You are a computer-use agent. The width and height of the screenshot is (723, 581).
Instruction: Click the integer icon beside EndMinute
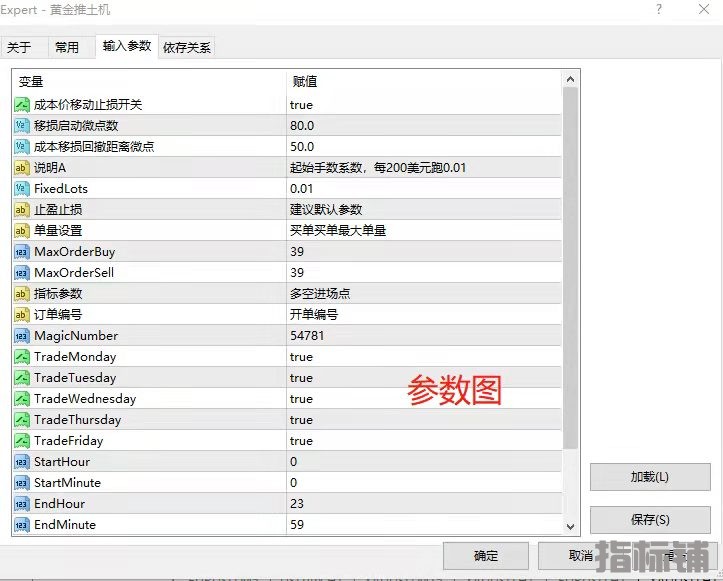22,525
